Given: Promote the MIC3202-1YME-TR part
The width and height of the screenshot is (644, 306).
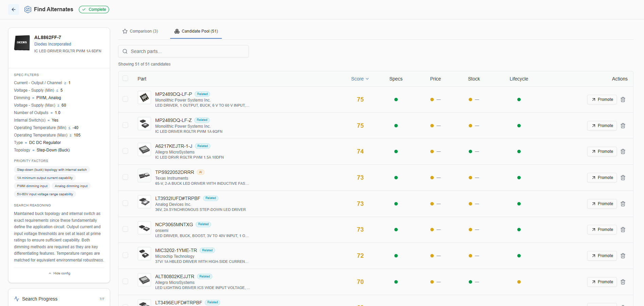Looking at the screenshot, I should pos(602,256).
